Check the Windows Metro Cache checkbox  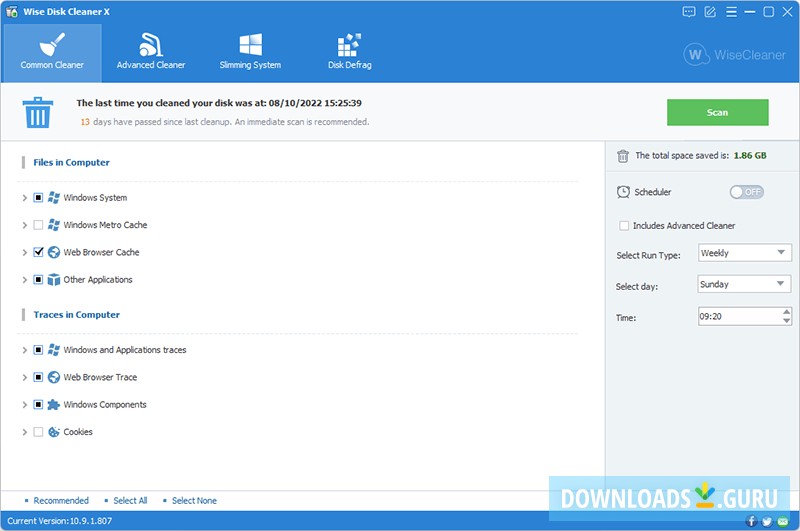coord(38,225)
